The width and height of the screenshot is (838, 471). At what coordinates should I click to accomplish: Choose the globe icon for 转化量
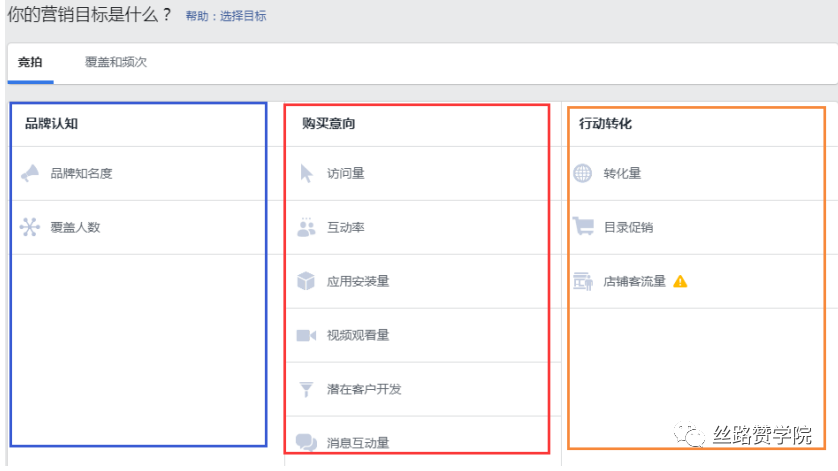pos(583,173)
